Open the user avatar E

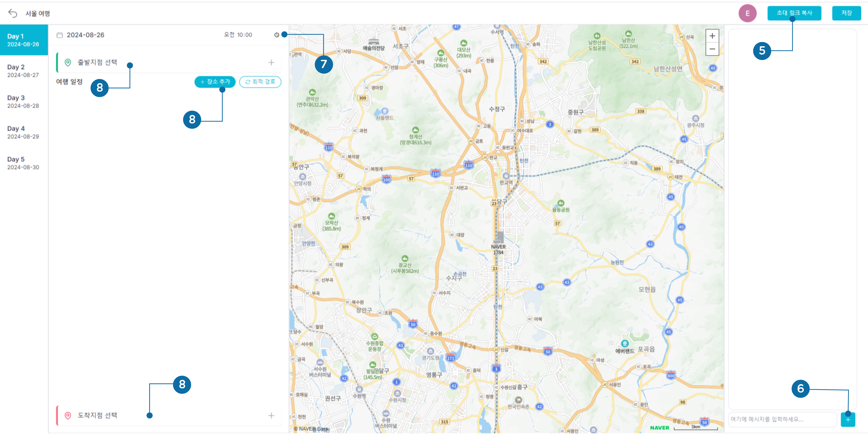pos(747,13)
